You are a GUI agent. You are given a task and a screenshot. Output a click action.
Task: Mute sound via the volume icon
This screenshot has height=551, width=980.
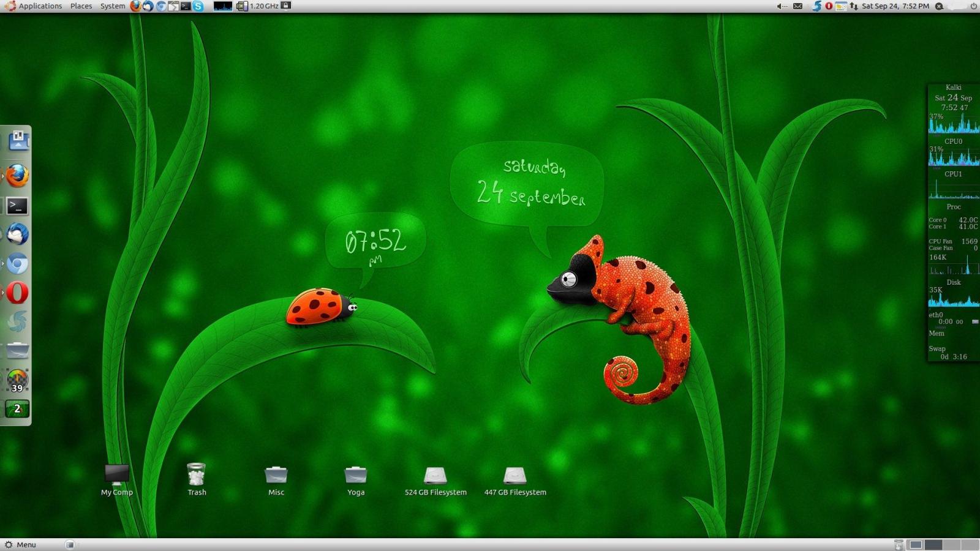click(x=779, y=6)
